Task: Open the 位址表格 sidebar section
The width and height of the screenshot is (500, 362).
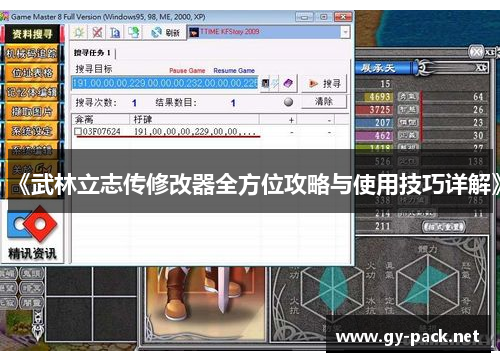Action: [31, 73]
